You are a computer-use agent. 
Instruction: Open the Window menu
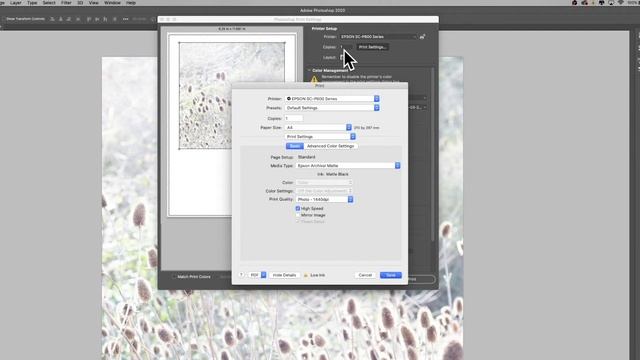112,3
